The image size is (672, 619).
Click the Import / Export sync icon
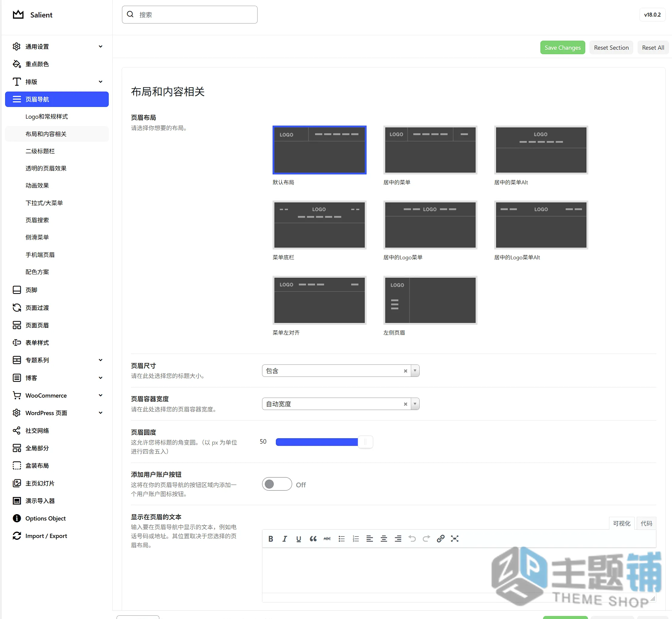(x=17, y=536)
